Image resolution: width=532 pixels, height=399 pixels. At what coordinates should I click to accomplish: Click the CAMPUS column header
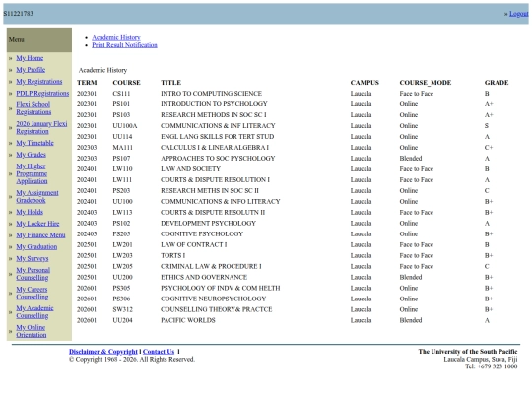pyautogui.click(x=365, y=83)
